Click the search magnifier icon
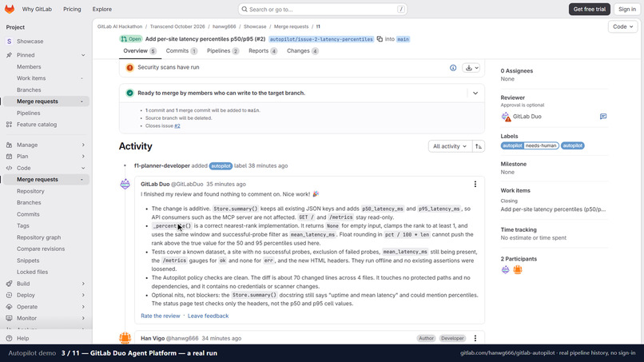644x362 pixels. coord(244,9)
